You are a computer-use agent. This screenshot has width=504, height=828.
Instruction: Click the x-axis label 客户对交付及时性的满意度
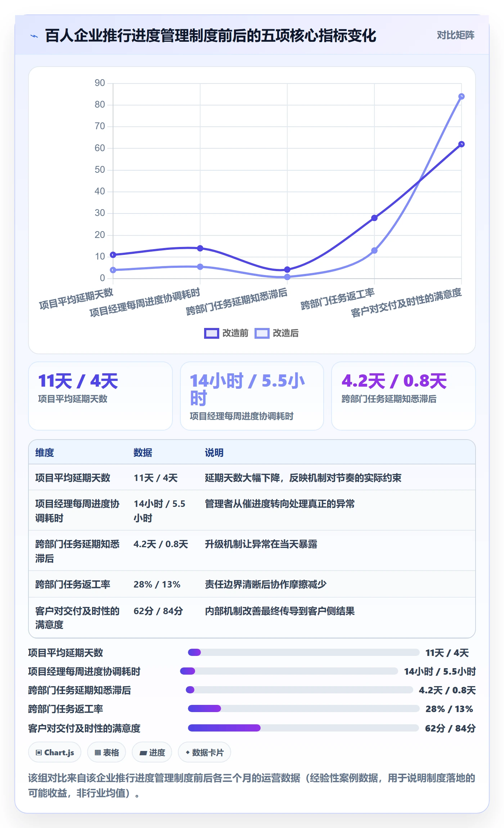click(x=406, y=302)
